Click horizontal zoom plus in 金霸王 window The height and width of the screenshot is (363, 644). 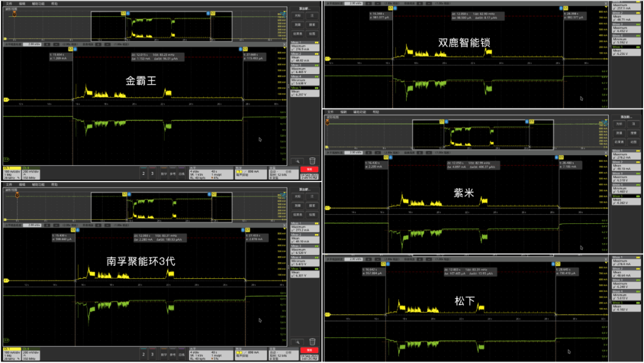tap(47, 44)
